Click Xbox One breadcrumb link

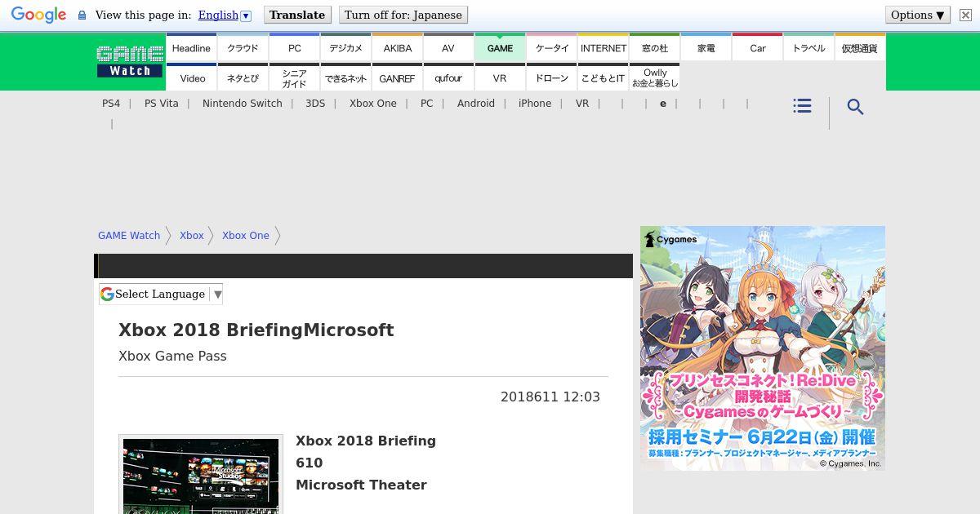(246, 235)
